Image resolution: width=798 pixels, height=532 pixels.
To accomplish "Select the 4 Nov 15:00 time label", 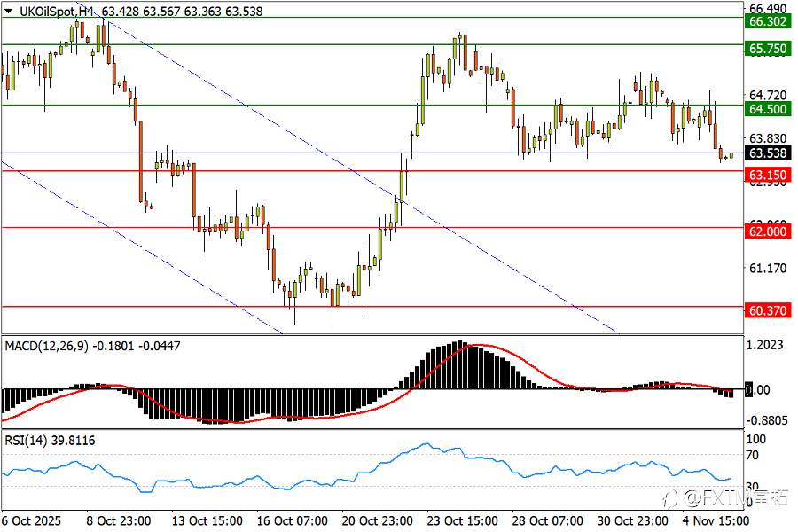I will (x=716, y=521).
